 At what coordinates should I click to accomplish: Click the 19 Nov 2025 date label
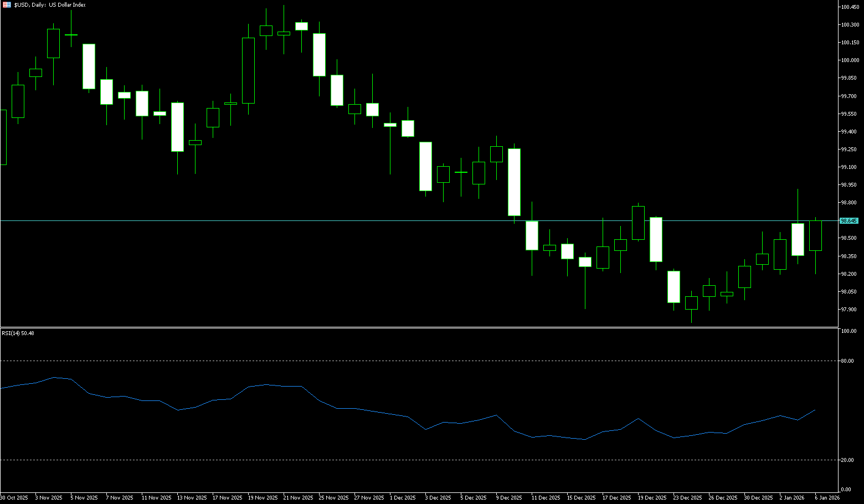click(263, 498)
